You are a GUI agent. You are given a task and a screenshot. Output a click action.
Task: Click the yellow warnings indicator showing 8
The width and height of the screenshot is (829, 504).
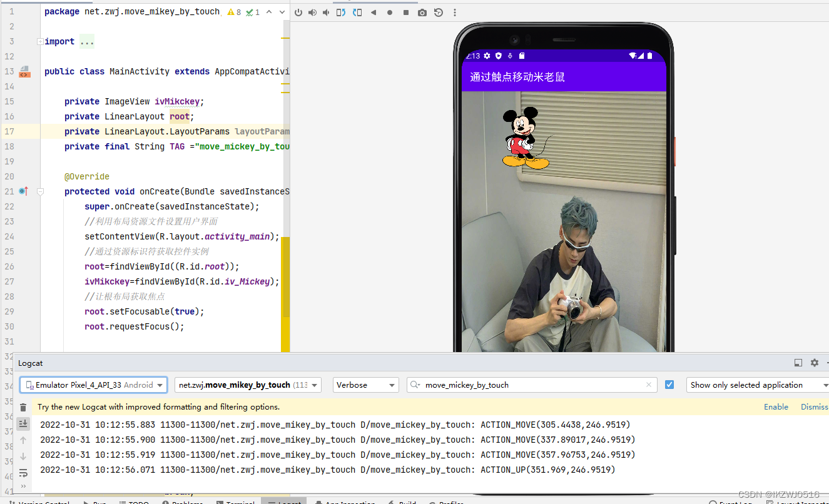[234, 12]
